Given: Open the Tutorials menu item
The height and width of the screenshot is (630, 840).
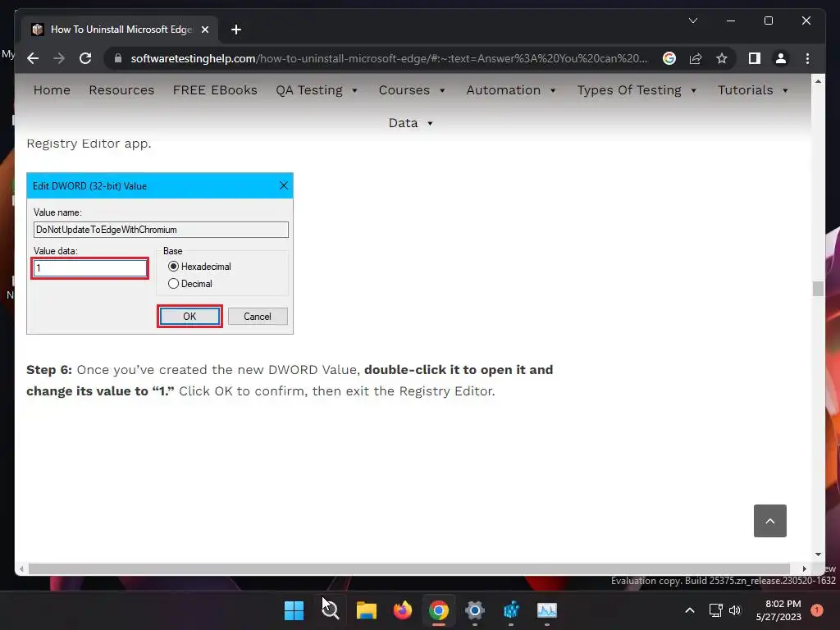Looking at the screenshot, I should 745,90.
